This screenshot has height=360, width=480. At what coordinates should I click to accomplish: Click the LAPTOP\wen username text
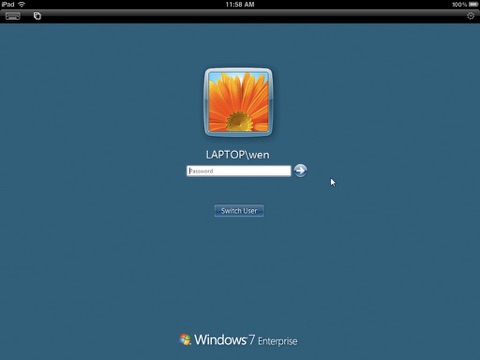point(238,155)
